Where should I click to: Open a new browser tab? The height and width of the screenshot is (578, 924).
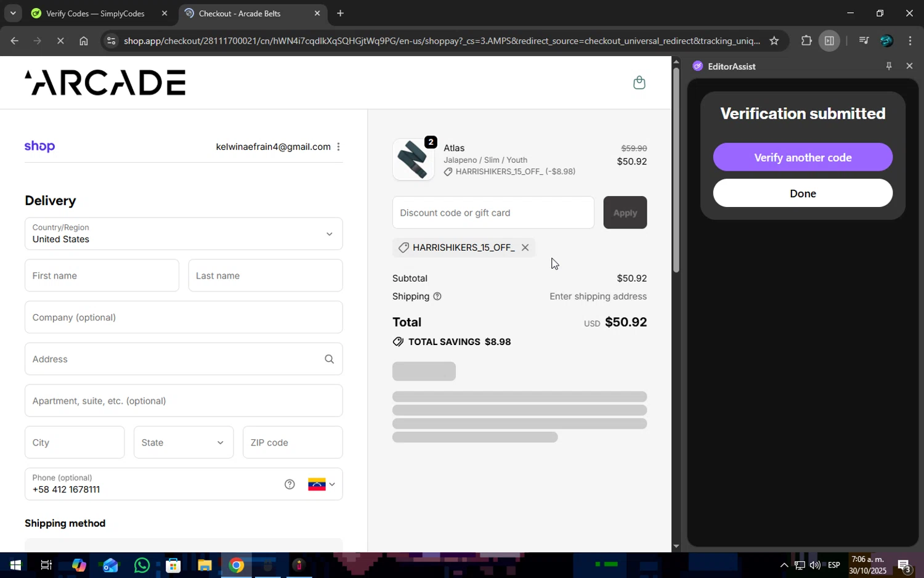340,13
